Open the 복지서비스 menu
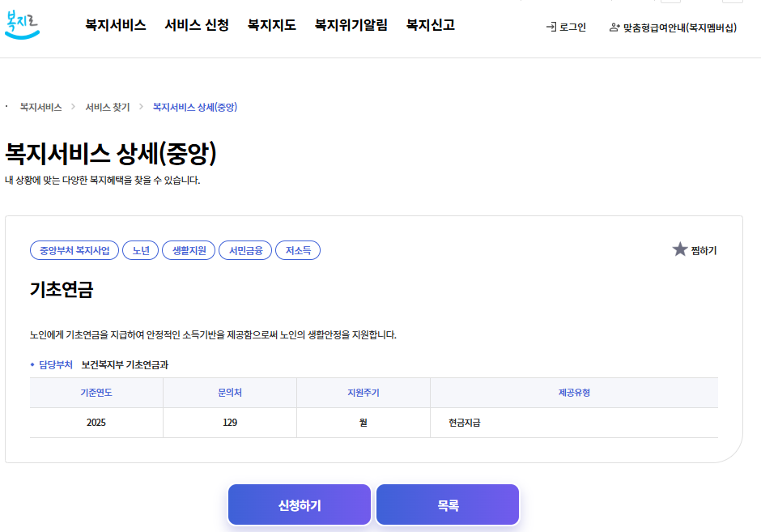Viewport: 761px width, 532px height. 116,25
